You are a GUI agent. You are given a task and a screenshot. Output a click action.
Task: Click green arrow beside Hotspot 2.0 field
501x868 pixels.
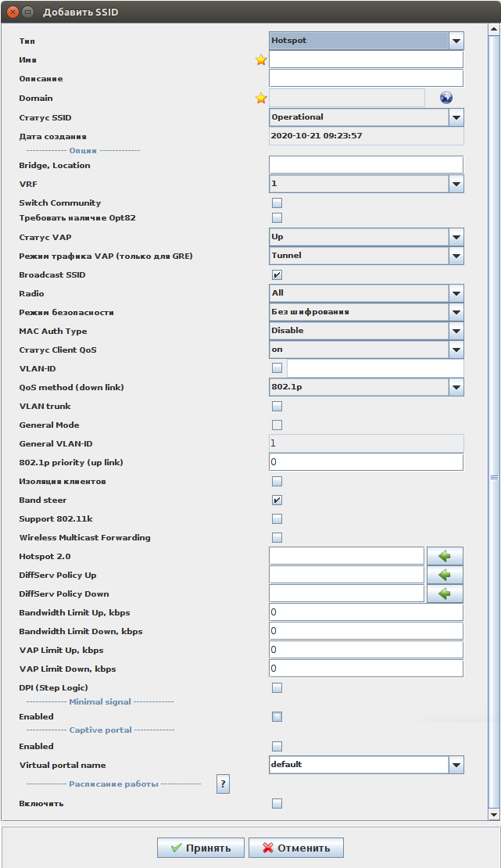pos(445,556)
